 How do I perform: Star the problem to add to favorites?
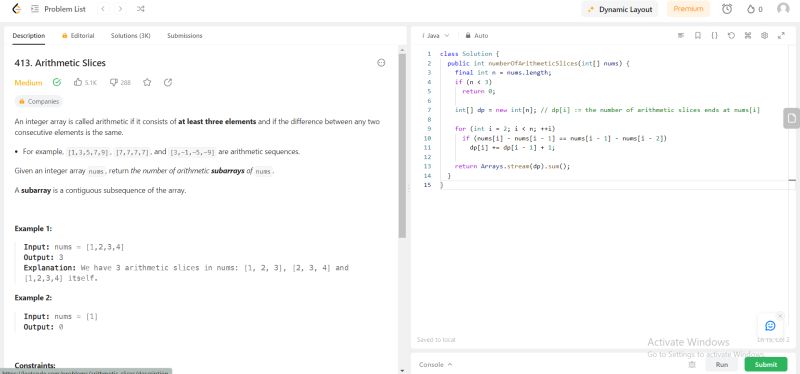(x=147, y=82)
